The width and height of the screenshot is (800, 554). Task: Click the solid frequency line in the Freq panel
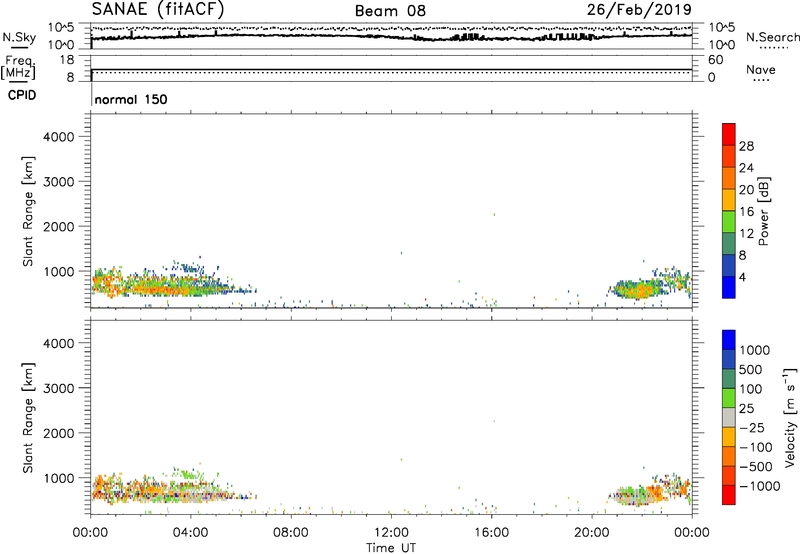[391, 69]
